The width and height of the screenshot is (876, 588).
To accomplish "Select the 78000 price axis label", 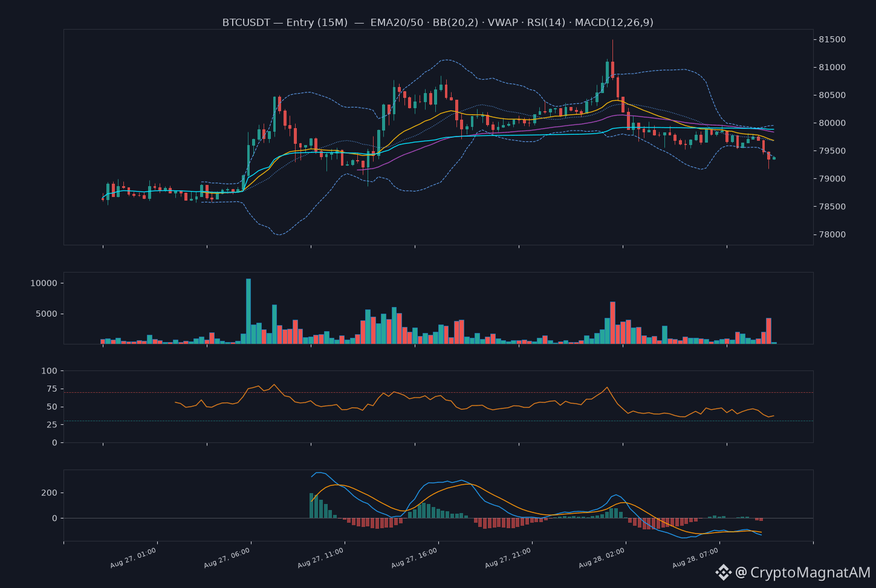I will pyautogui.click(x=832, y=234).
